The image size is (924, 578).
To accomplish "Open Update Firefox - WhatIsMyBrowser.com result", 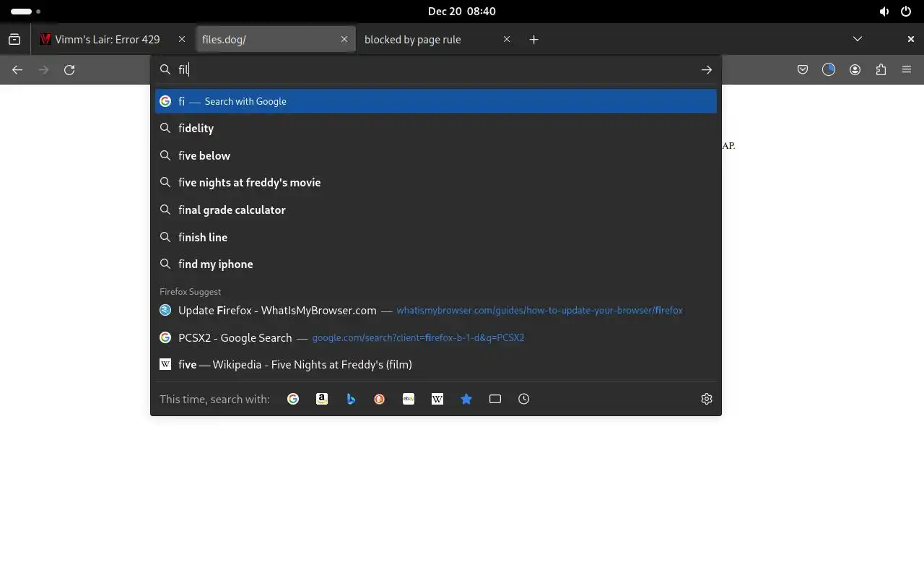I will tap(436, 311).
